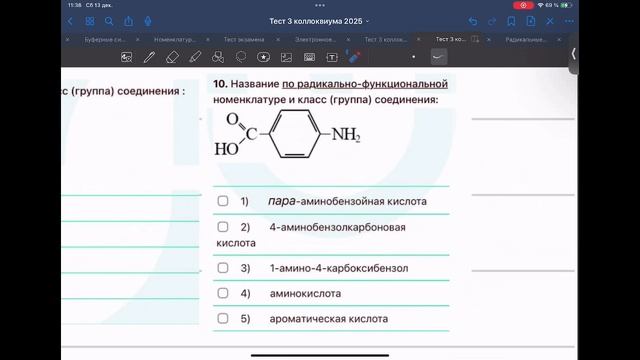Select the Image insert tool
640x360 pixels.
(x=287, y=57)
